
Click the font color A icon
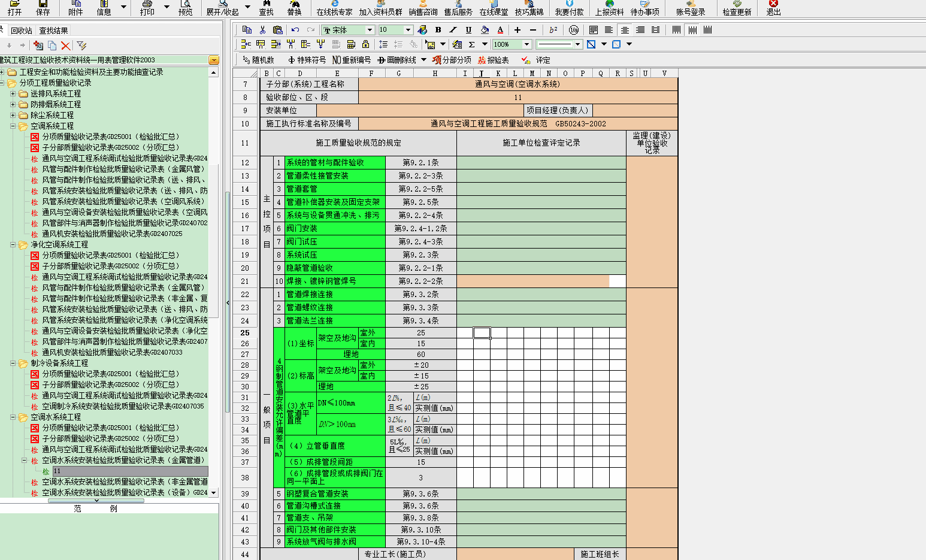(500, 30)
